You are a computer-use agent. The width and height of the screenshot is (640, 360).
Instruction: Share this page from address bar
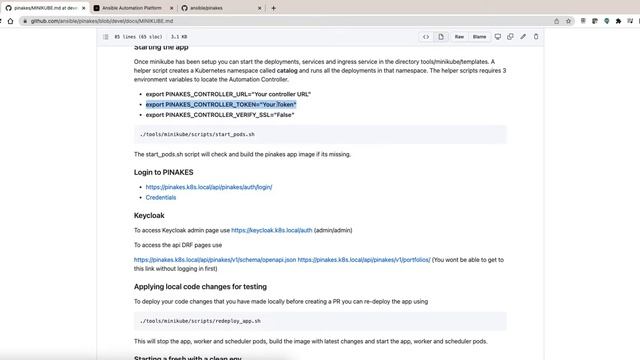(x=556, y=21)
